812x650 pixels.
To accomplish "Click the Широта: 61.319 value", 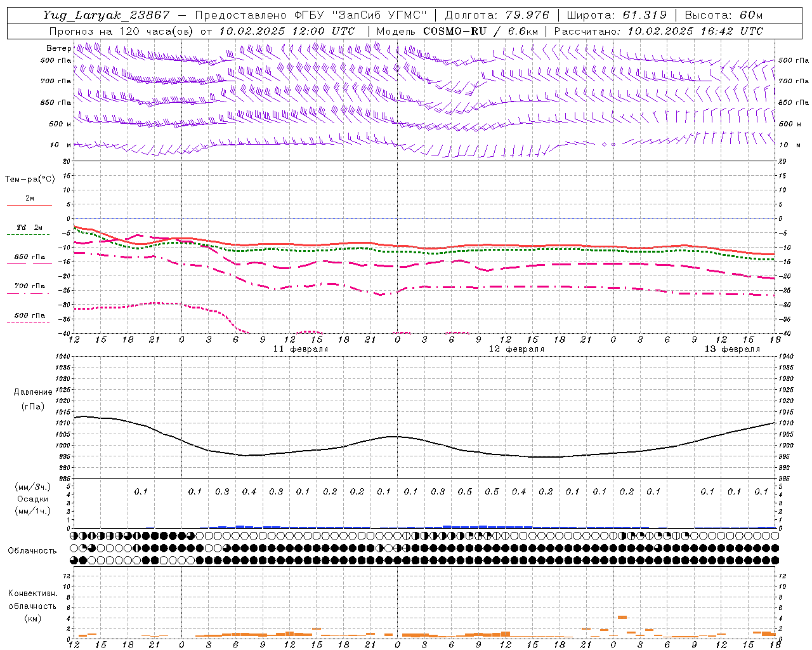I will [616, 15].
